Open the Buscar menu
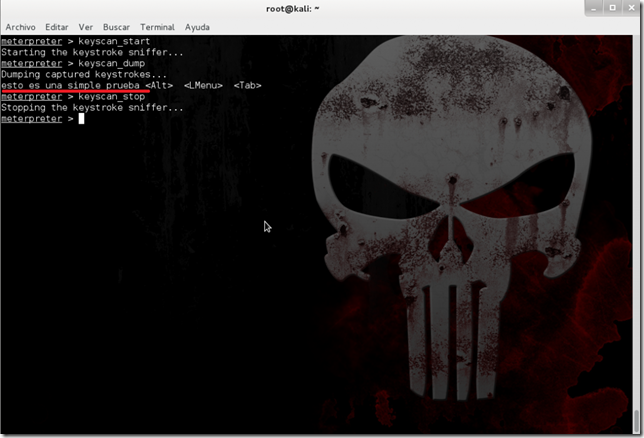644x438 pixels. coord(116,27)
